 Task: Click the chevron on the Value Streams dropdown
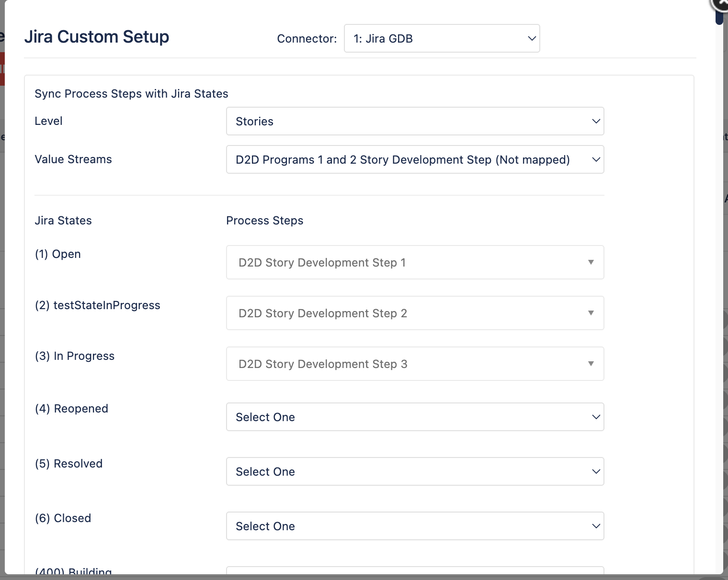click(595, 159)
